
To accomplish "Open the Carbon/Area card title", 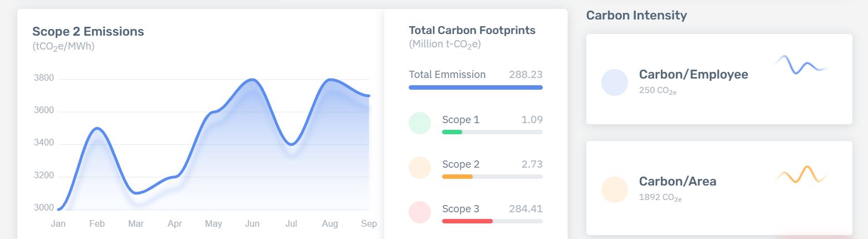I will 677,182.
